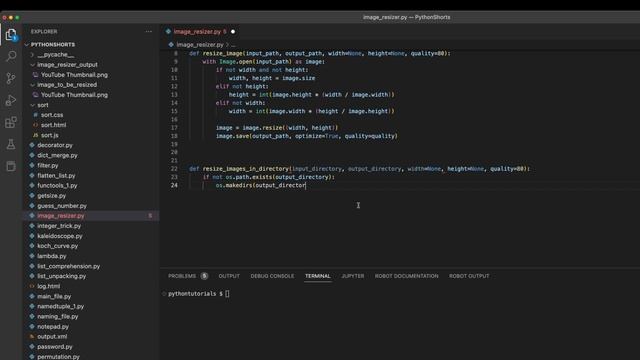The image size is (640, 360).
Task: Open the Extensions view icon
Action: 11,122
